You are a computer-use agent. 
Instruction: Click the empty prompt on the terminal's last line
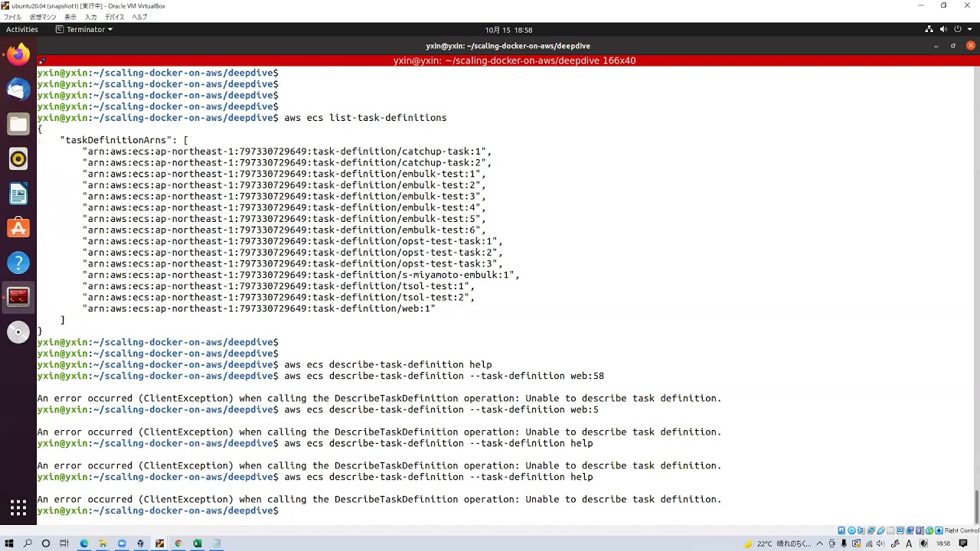click(158, 510)
